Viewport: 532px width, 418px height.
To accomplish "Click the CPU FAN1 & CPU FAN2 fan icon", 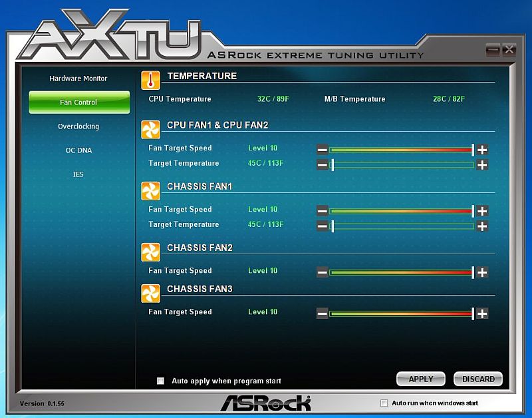I will click(151, 130).
